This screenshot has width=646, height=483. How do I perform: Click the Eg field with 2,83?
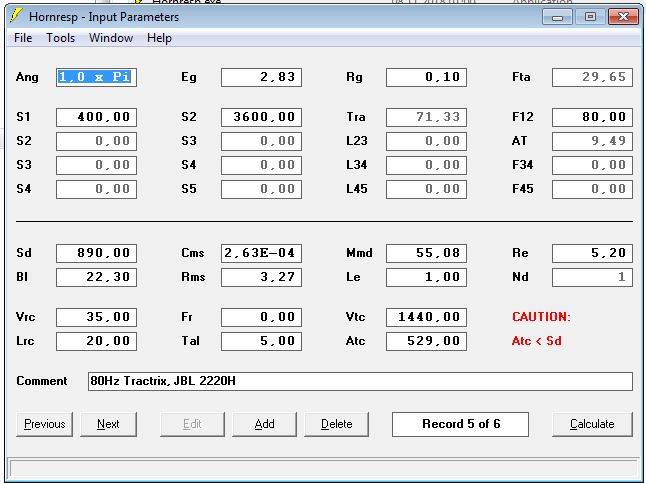[x=261, y=77]
